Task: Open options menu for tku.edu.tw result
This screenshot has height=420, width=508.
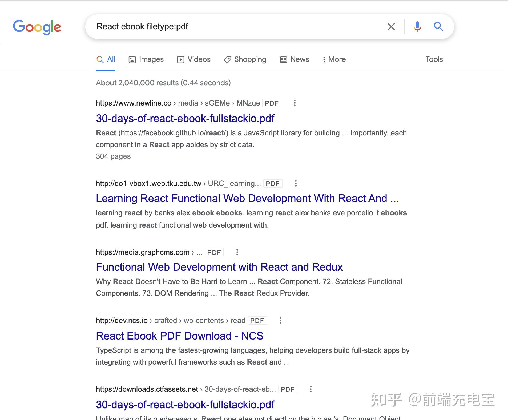Action: click(x=296, y=183)
